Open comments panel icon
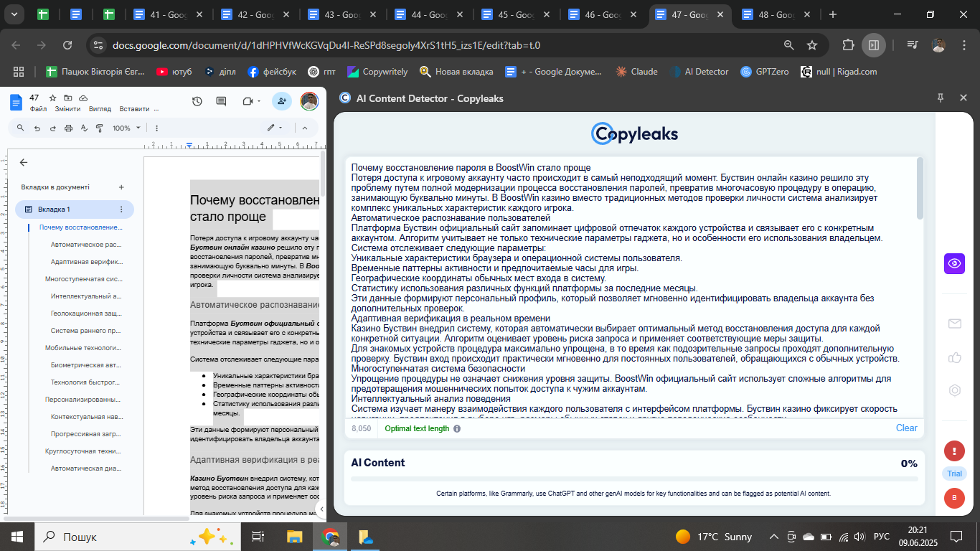 (x=221, y=102)
